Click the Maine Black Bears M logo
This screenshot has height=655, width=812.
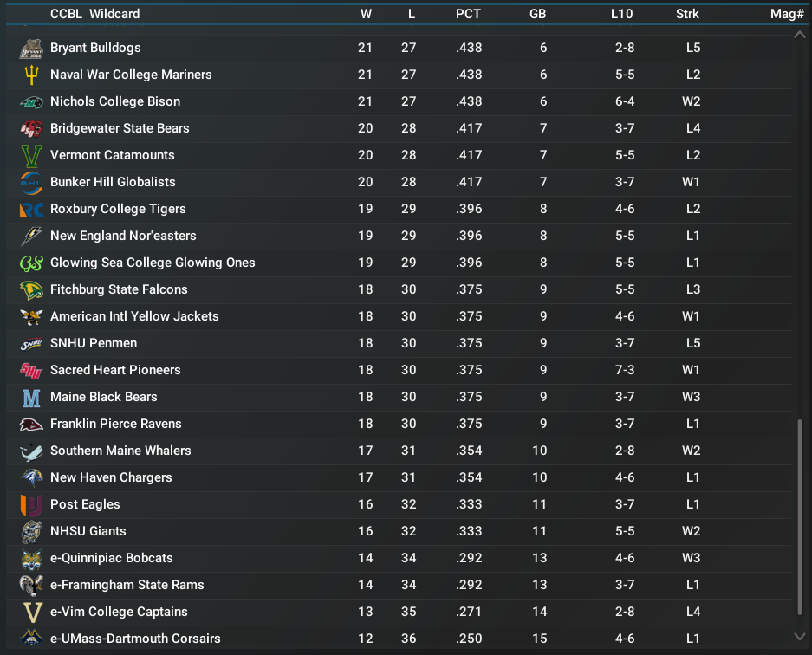pyautogui.click(x=31, y=398)
